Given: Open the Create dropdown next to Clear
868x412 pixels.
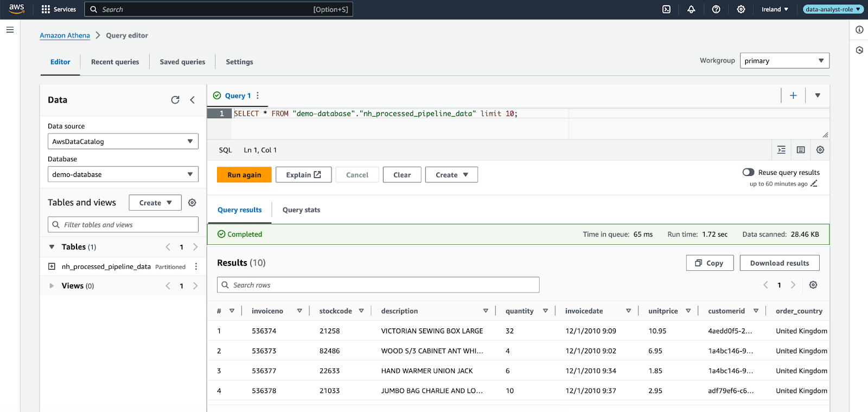Looking at the screenshot, I should click(451, 175).
